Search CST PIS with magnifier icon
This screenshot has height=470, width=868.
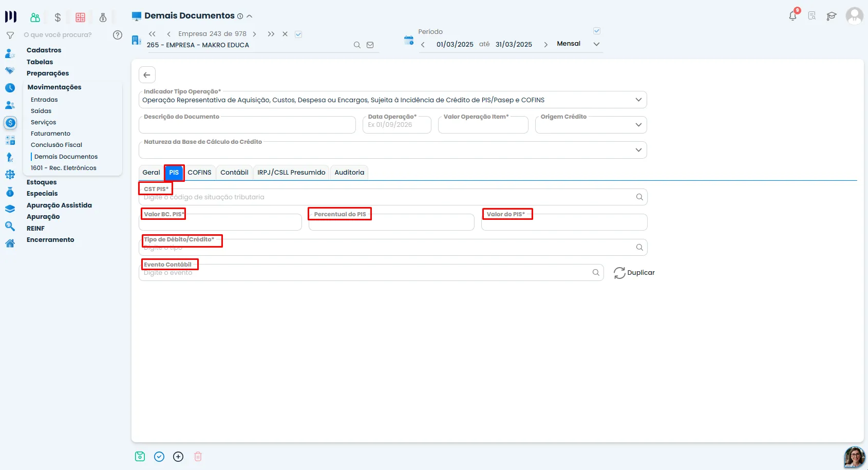coord(639,197)
